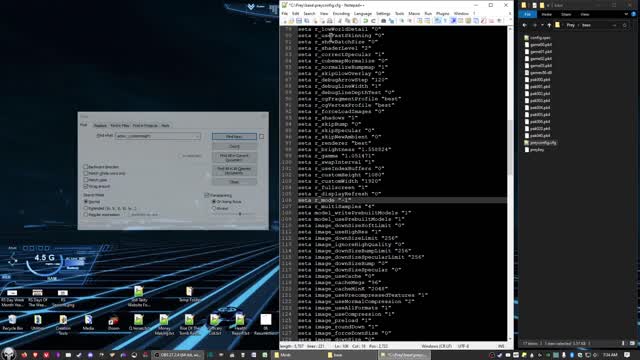This screenshot has height=360, width=640.
Task: Toggle Transparency checkbox in Find dialog
Action: coord(207,196)
